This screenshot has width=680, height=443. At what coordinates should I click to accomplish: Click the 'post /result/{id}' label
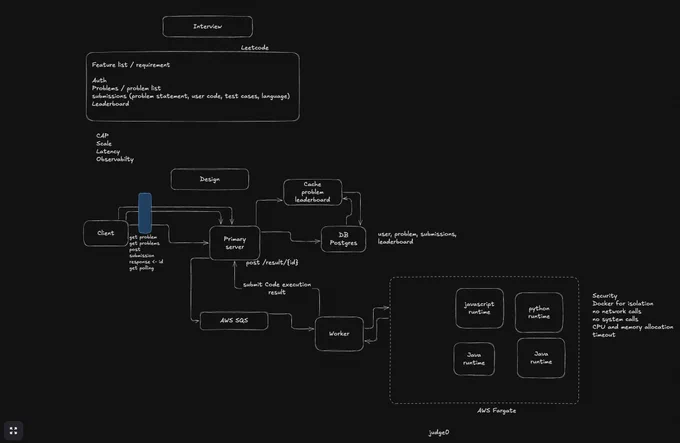(x=272, y=262)
